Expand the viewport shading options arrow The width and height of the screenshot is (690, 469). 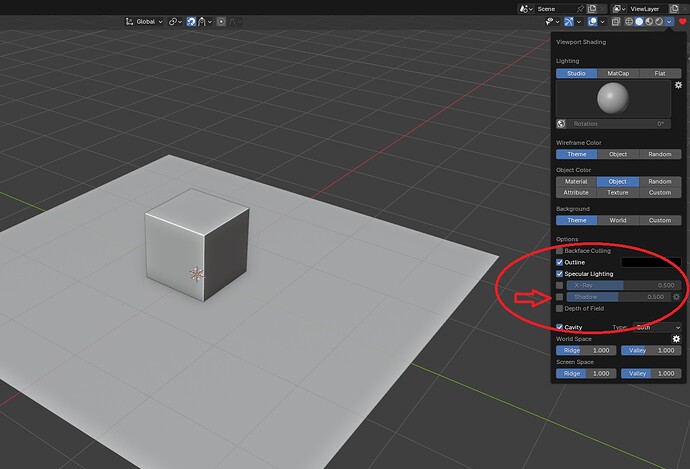669,21
